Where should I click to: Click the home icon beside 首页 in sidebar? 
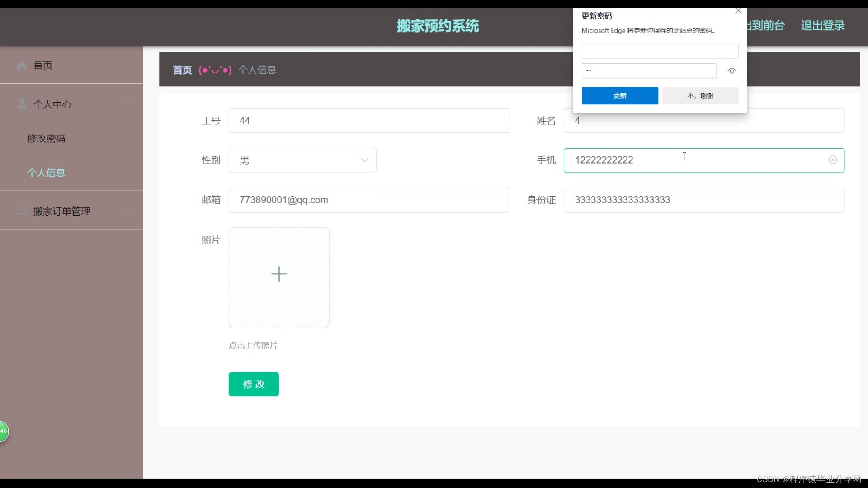(22, 66)
